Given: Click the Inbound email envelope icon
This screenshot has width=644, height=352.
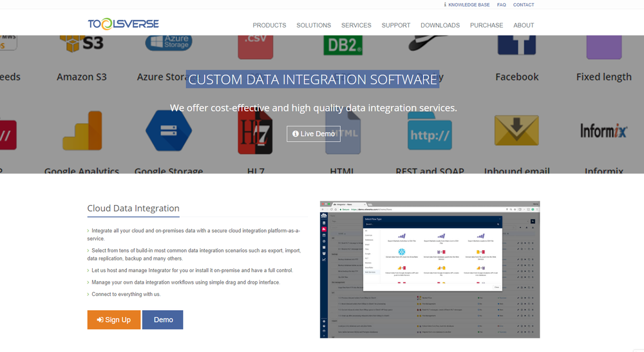Looking at the screenshot, I should click(516, 130).
